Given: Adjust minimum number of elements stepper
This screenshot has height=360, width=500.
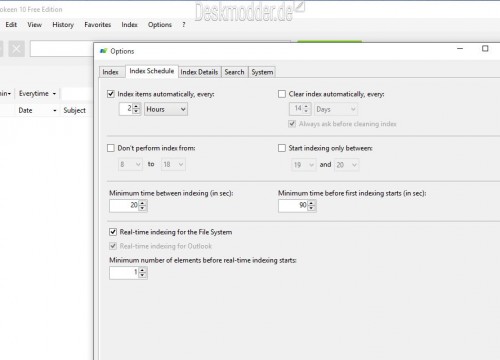Looking at the screenshot, I should (142, 273).
